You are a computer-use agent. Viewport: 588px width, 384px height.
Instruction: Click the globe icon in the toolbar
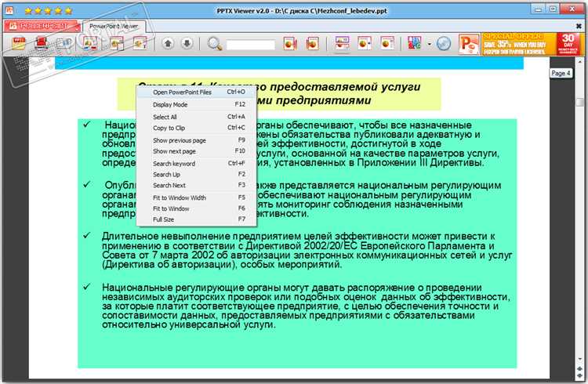tap(444, 43)
